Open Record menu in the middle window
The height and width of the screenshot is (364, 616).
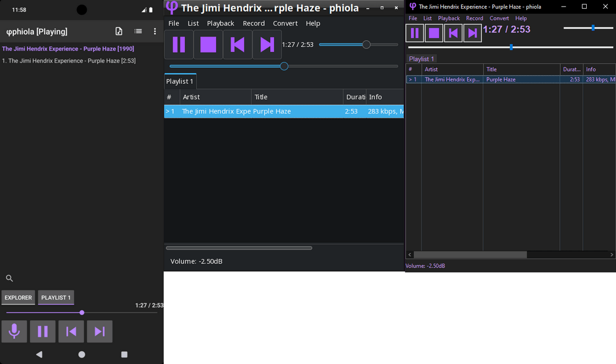click(x=254, y=23)
